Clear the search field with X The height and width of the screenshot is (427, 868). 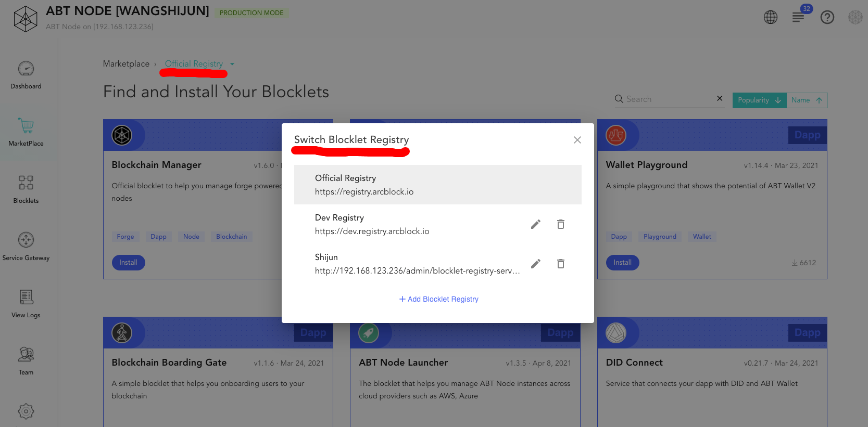pos(719,98)
